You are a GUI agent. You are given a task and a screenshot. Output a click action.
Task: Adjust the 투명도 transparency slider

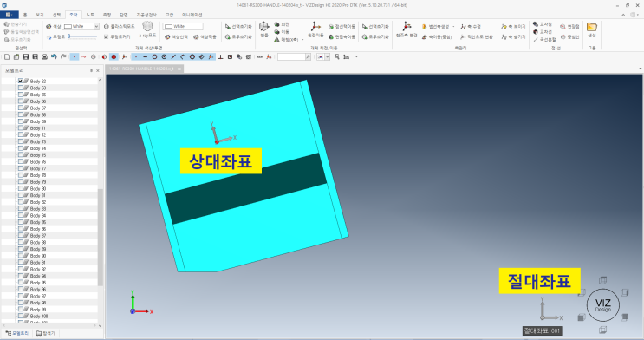click(x=82, y=36)
